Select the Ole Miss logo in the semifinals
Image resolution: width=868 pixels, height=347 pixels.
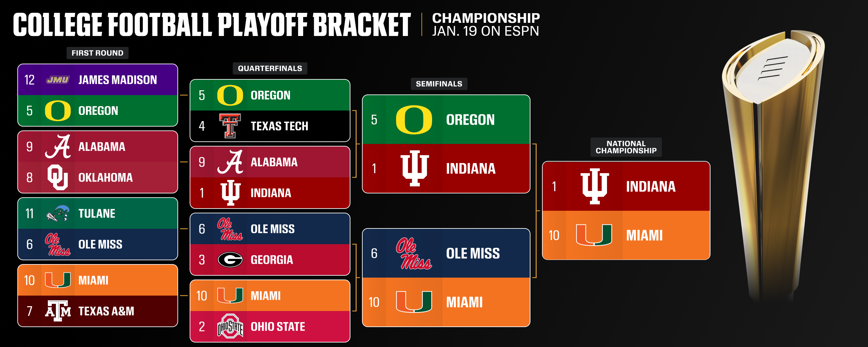[x=413, y=254]
